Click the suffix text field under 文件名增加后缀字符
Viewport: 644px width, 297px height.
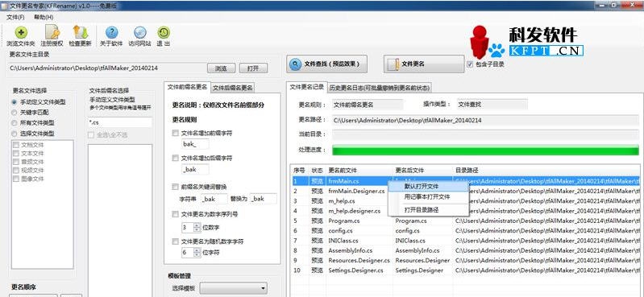pyautogui.click(x=195, y=169)
